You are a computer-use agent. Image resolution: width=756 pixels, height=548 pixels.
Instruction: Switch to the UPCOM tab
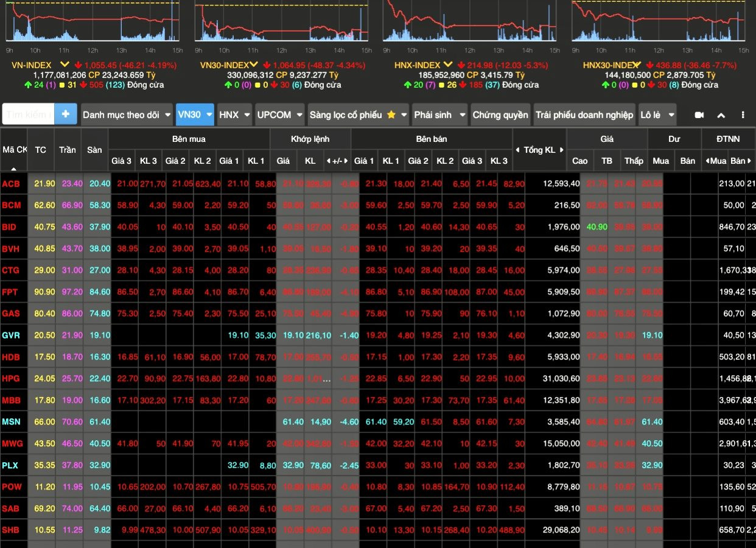click(279, 114)
